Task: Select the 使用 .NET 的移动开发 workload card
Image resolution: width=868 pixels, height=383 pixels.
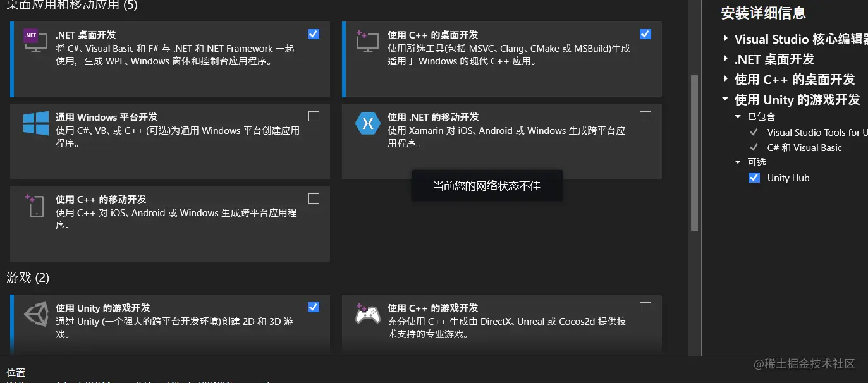Action: [x=502, y=142]
